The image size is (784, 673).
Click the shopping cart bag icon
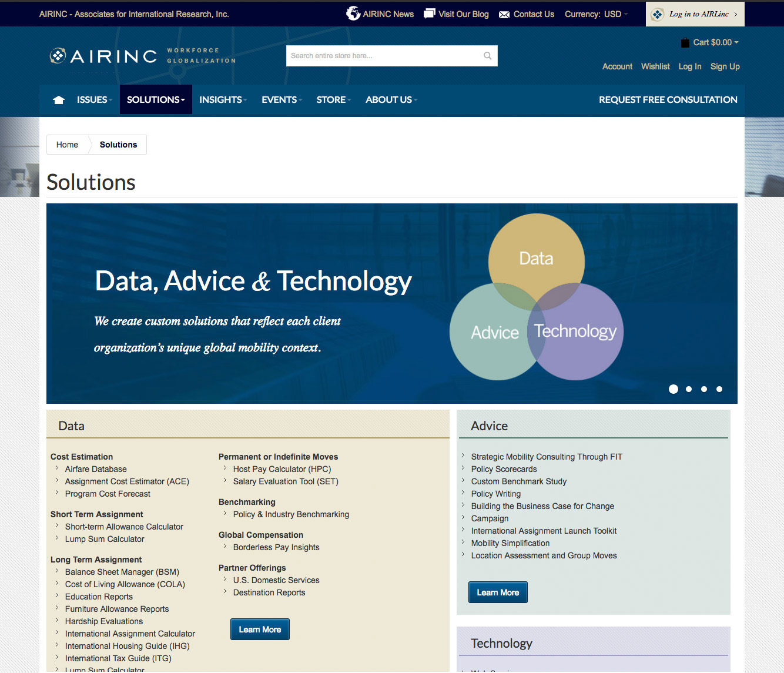[685, 42]
